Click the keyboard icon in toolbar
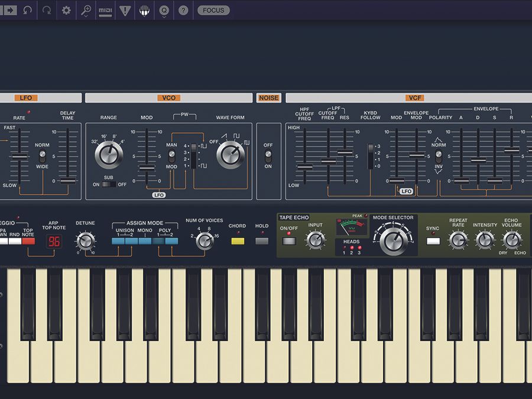532x399 pixels. point(145,11)
